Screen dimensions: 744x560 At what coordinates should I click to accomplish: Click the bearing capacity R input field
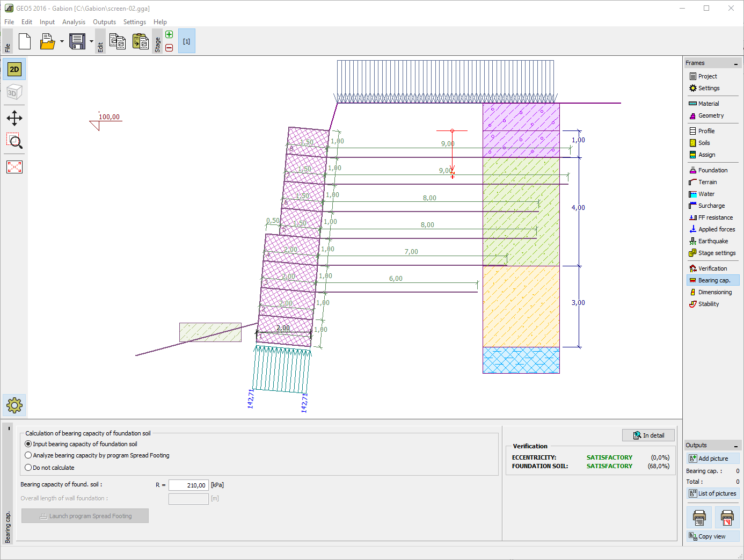[188, 485]
